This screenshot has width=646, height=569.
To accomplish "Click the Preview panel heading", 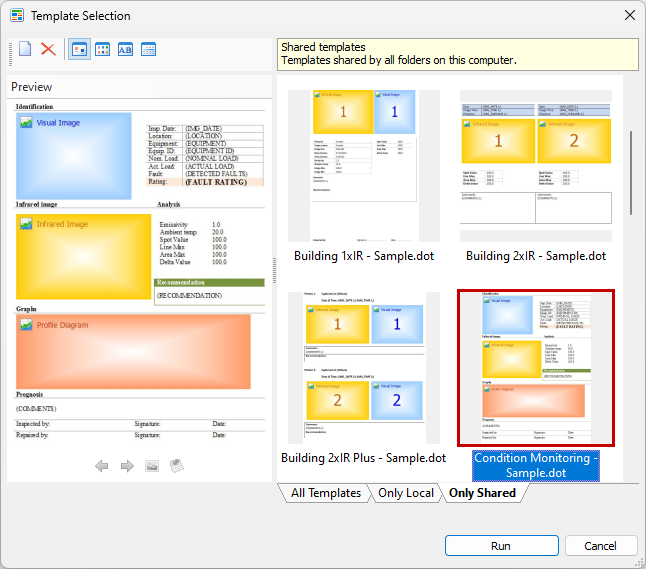I will tap(32, 87).
